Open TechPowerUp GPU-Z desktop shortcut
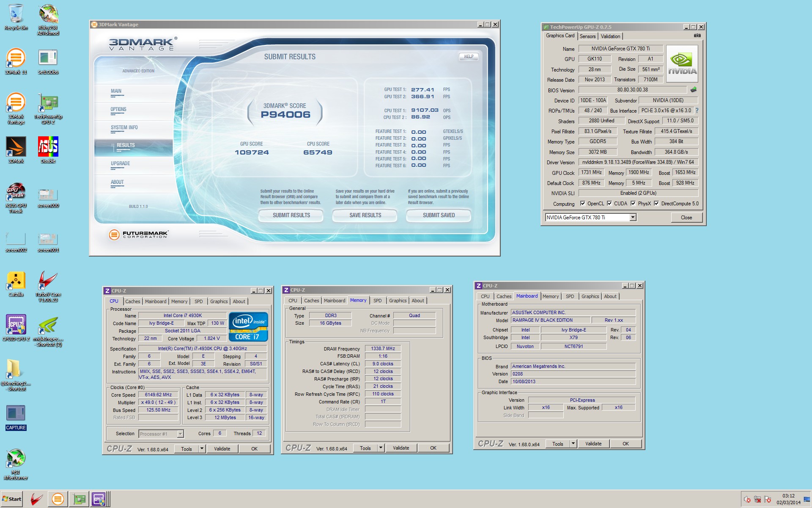Viewport: 812px width, 508px height. [48, 108]
